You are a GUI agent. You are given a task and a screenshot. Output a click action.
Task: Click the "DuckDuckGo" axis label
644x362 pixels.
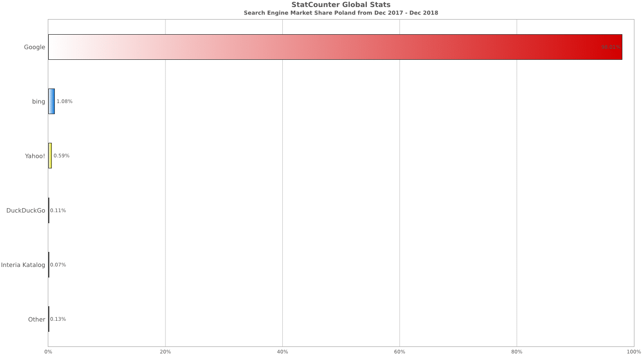pos(26,211)
